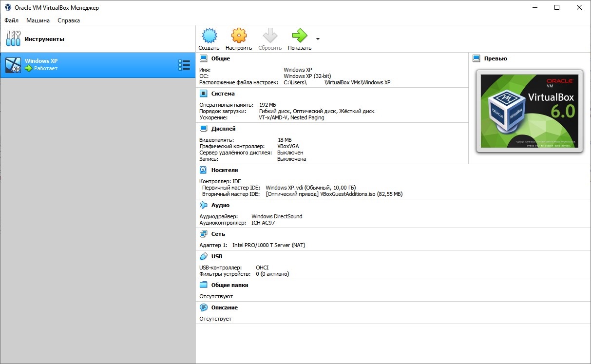Click the Дисплей section icon
This screenshot has height=364, width=591.
(203, 129)
